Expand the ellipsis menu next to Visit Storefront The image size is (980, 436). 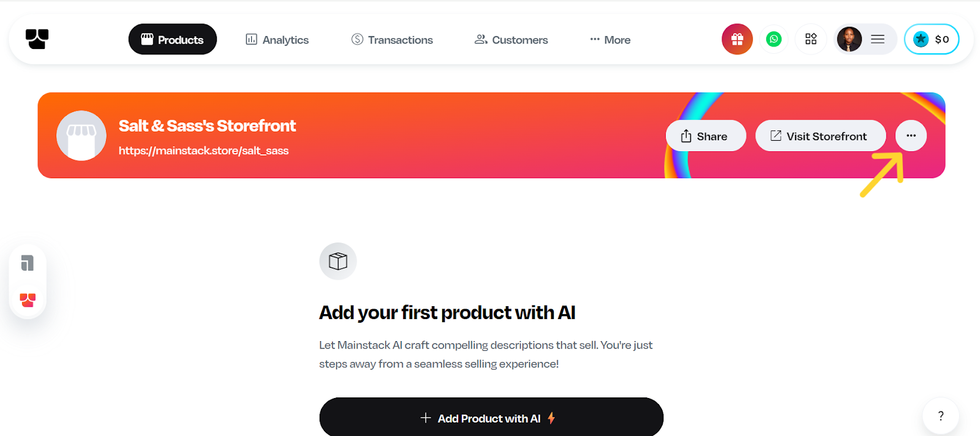(911, 135)
